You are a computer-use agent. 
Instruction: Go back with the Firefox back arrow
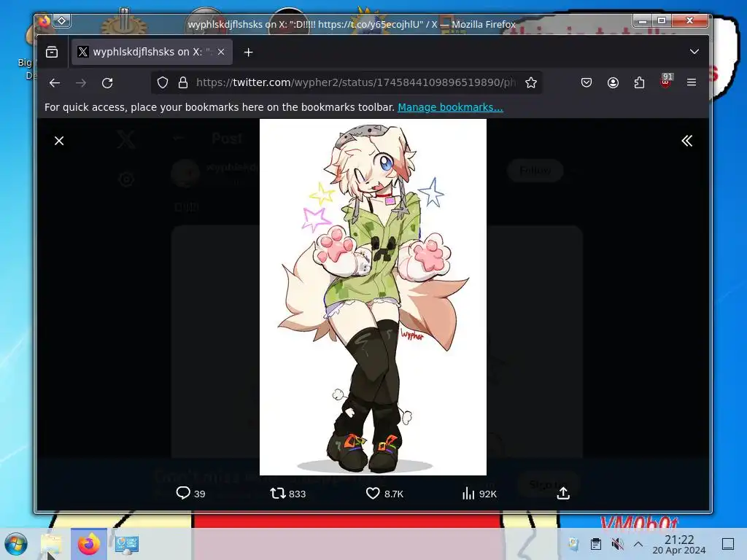[x=55, y=83]
